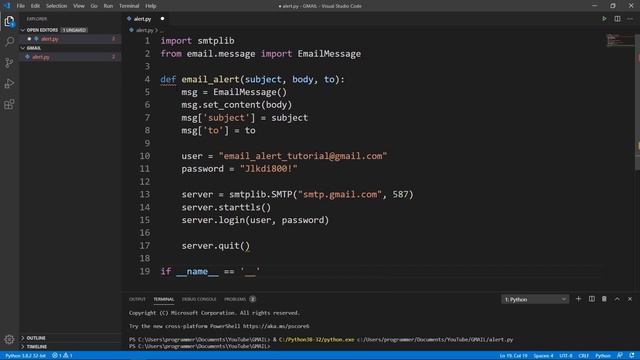
Task: Click the Ln/Col cursor position indicator
Action: pos(513,356)
